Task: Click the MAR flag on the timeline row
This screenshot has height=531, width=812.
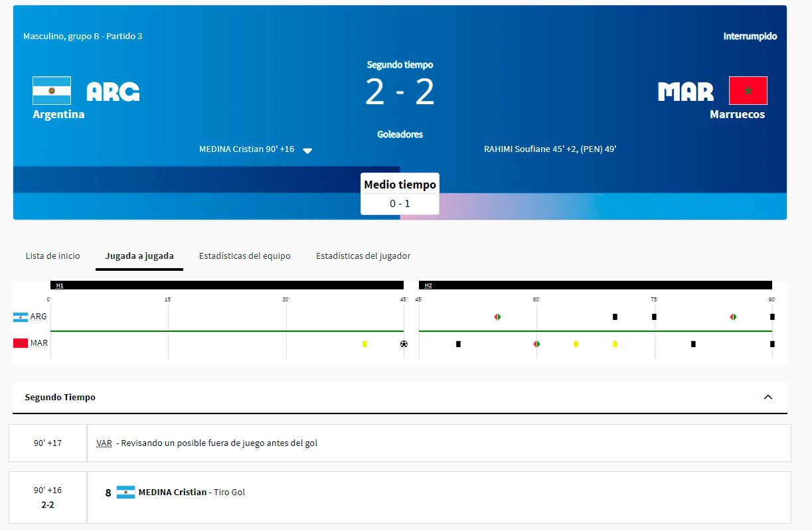Action: pos(21,343)
